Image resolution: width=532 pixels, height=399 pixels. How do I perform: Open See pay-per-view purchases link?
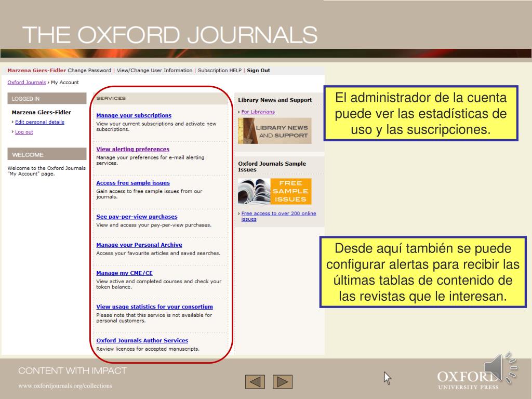pyautogui.click(x=137, y=217)
